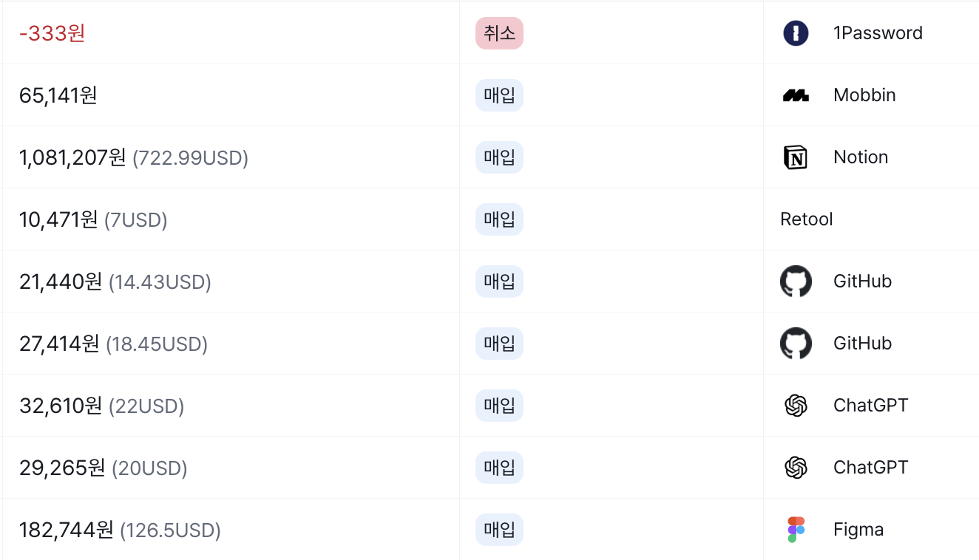Screen dimensions: 979x560
Task: Click the Mobbin logo icon
Action: (796, 95)
